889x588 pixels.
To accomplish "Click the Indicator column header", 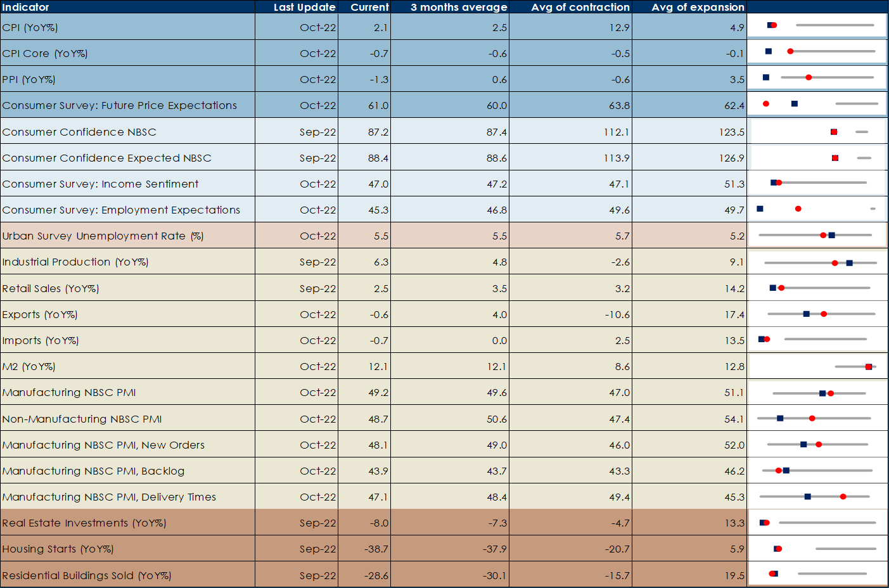I will click(x=25, y=7).
